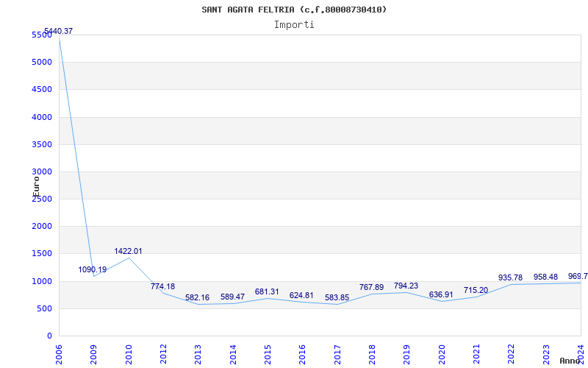588x368 pixels.
Task: Click the y-axis value 500
Action: click(x=44, y=308)
